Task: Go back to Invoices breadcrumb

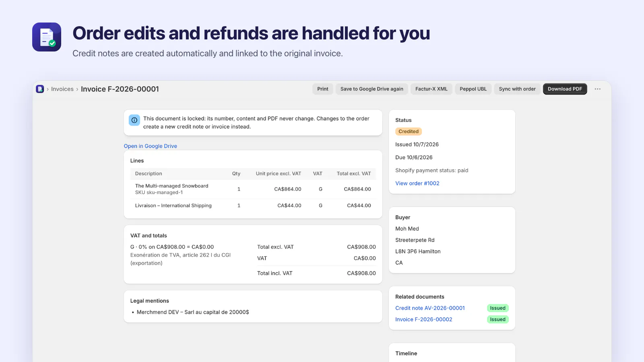Action: [62, 89]
